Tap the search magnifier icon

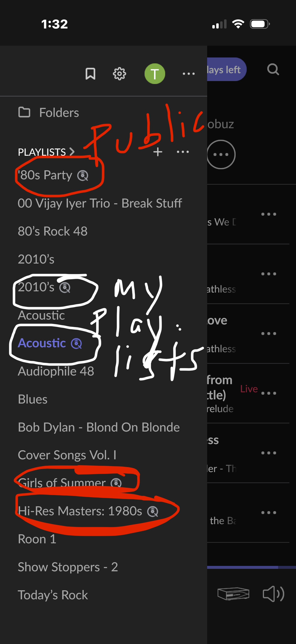click(x=273, y=69)
